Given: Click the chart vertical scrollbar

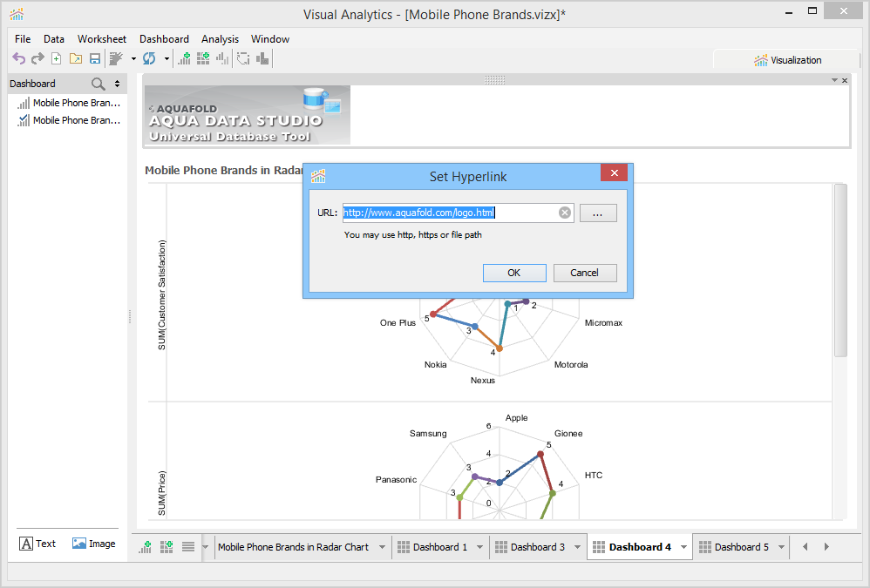Looking at the screenshot, I should pyautogui.click(x=840, y=270).
